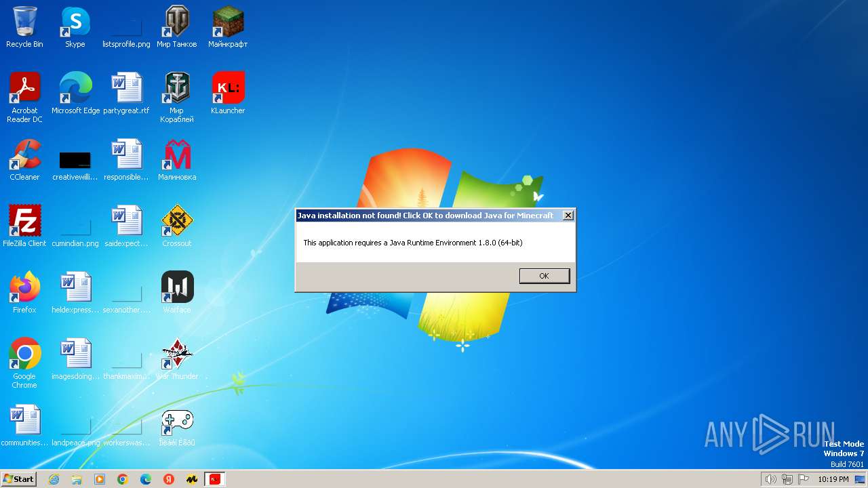Click the Java Runtime Environment requirement message
The height and width of the screenshot is (488, 868).
point(412,243)
